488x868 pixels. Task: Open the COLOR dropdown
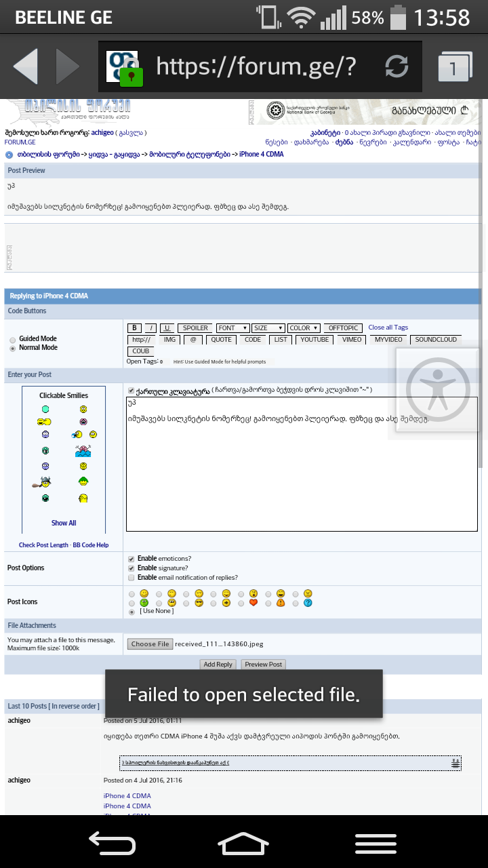coord(304,328)
